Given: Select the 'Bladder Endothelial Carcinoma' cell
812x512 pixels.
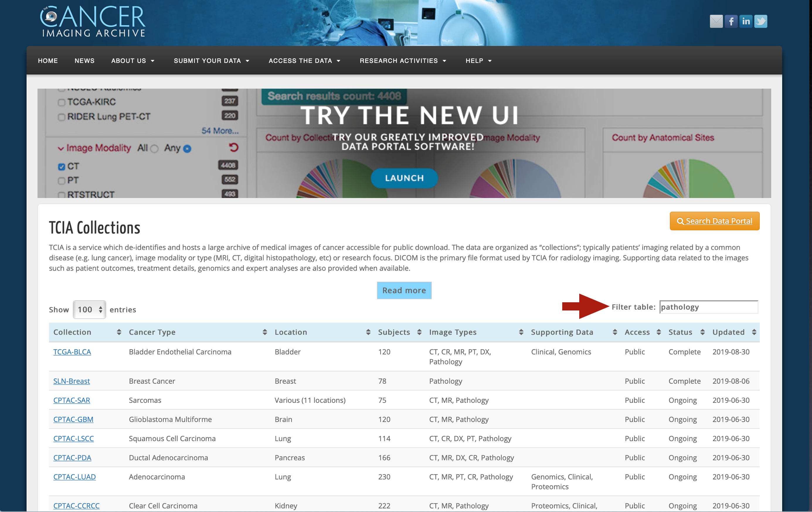Looking at the screenshot, I should click(180, 352).
